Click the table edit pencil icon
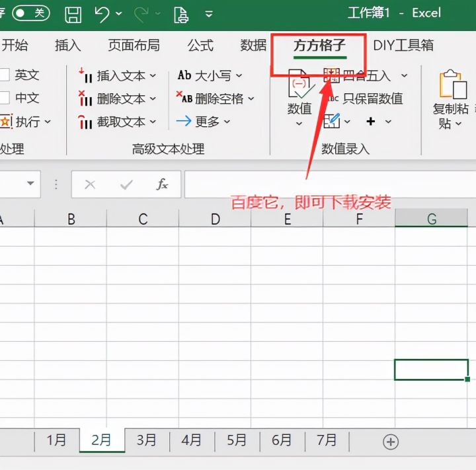This screenshot has width=476, height=470. pos(331,121)
